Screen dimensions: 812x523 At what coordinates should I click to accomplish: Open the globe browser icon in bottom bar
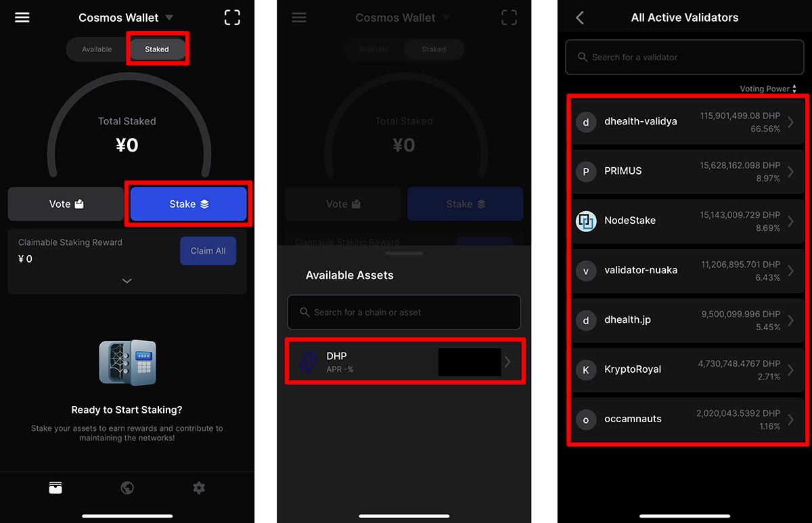127,488
